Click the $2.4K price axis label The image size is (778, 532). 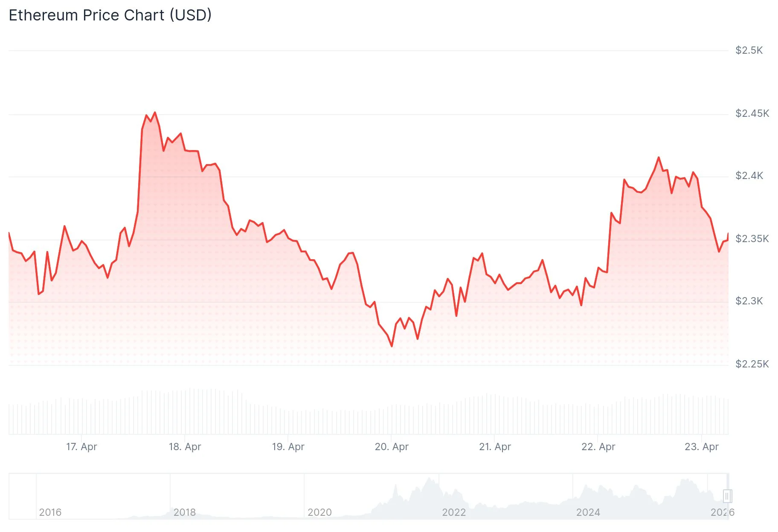749,176
